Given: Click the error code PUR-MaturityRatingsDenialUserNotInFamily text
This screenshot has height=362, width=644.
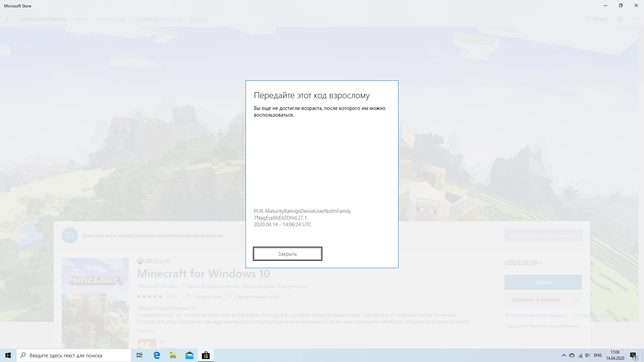Looking at the screenshot, I should pyautogui.click(x=302, y=211).
